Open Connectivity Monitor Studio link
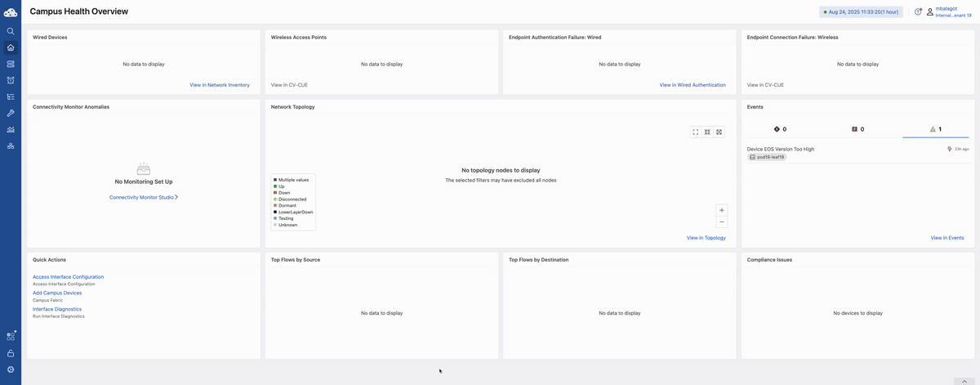Image resolution: width=980 pixels, height=385 pixels. (x=143, y=197)
